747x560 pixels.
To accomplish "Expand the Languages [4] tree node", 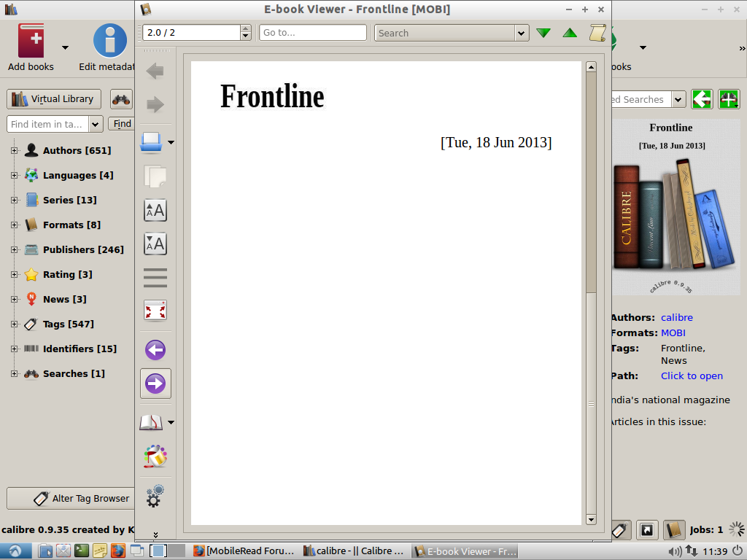I will point(15,175).
